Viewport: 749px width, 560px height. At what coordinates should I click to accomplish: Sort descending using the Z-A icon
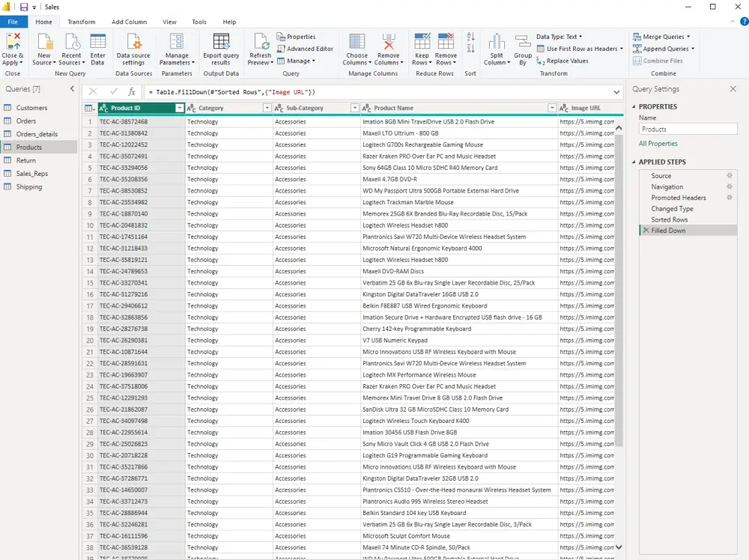pyautogui.click(x=470, y=48)
